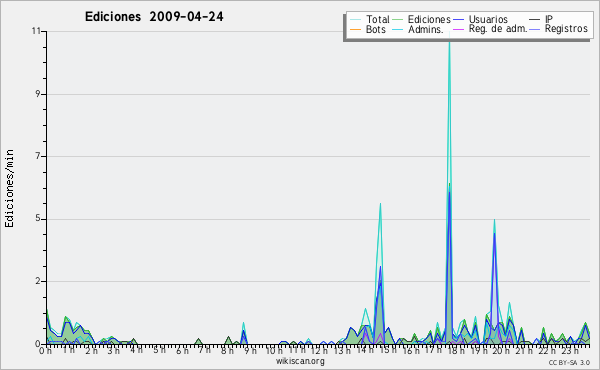Click the tallest peak near 18 h
This screenshot has height=370, width=600.
click(449, 38)
